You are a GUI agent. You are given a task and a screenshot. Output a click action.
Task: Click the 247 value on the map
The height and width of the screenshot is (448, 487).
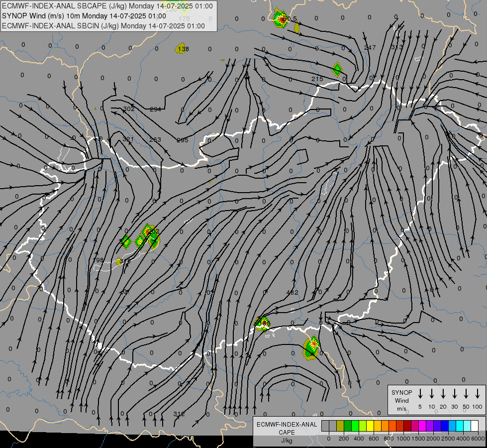tap(370, 48)
